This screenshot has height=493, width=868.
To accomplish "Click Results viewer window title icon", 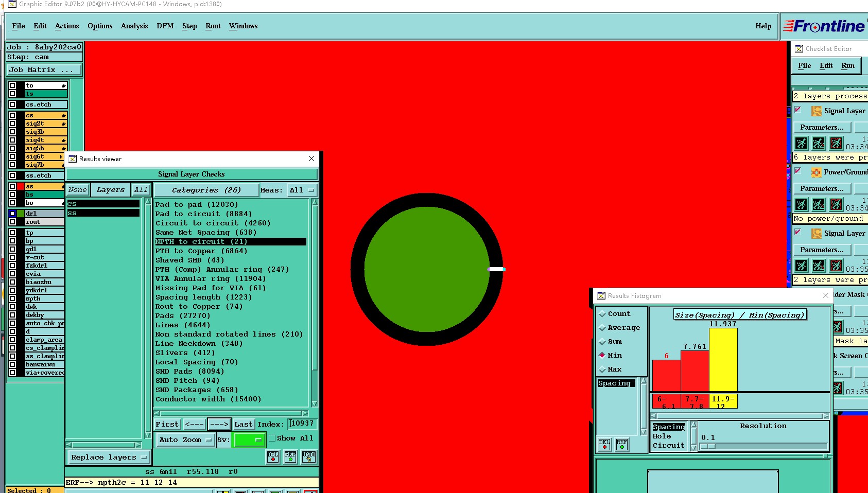I will point(73,159).
